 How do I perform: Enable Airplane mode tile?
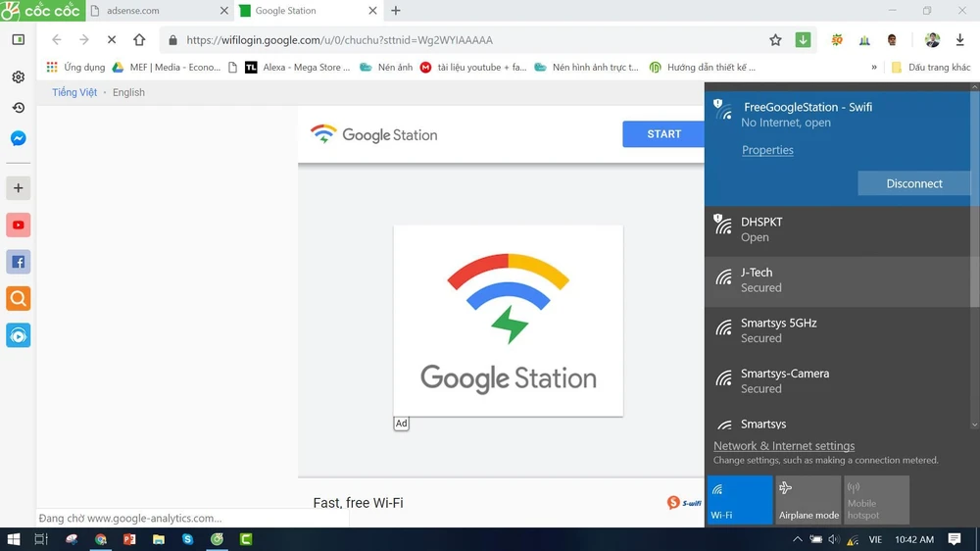coord(808,500)
